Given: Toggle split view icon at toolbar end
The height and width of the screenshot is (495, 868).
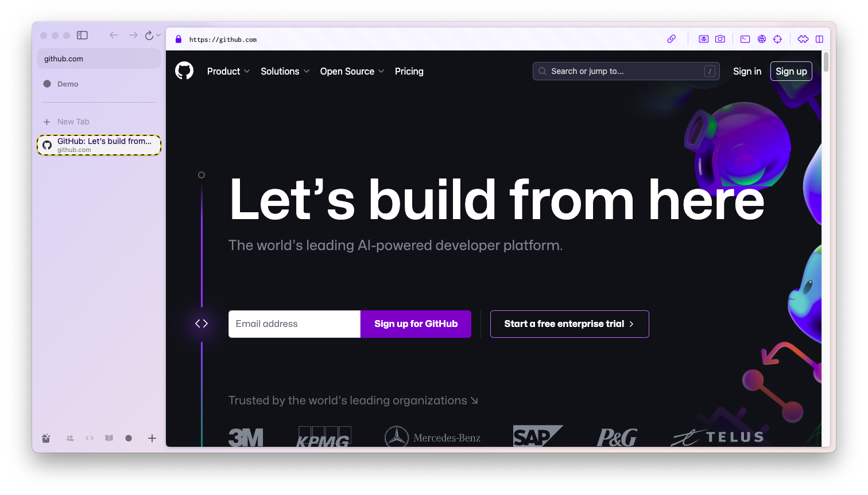Looking at the screenshot, I should click(819, 39).
